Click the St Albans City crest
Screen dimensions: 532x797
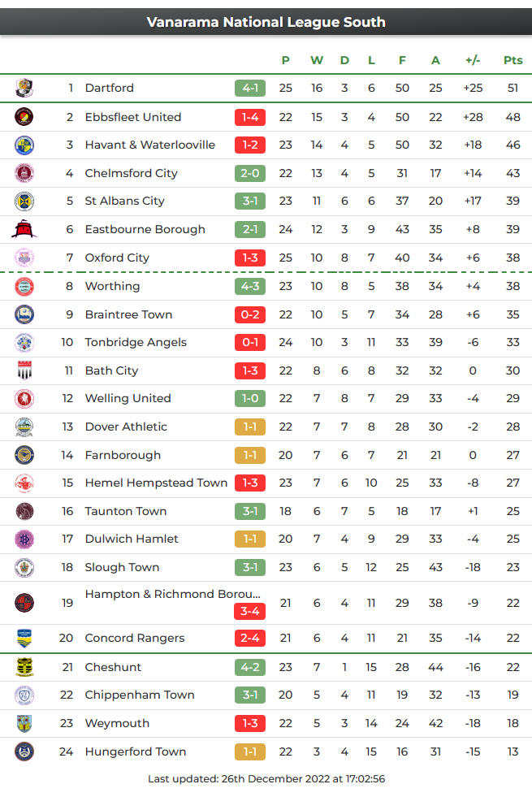[x=24, y=201]
